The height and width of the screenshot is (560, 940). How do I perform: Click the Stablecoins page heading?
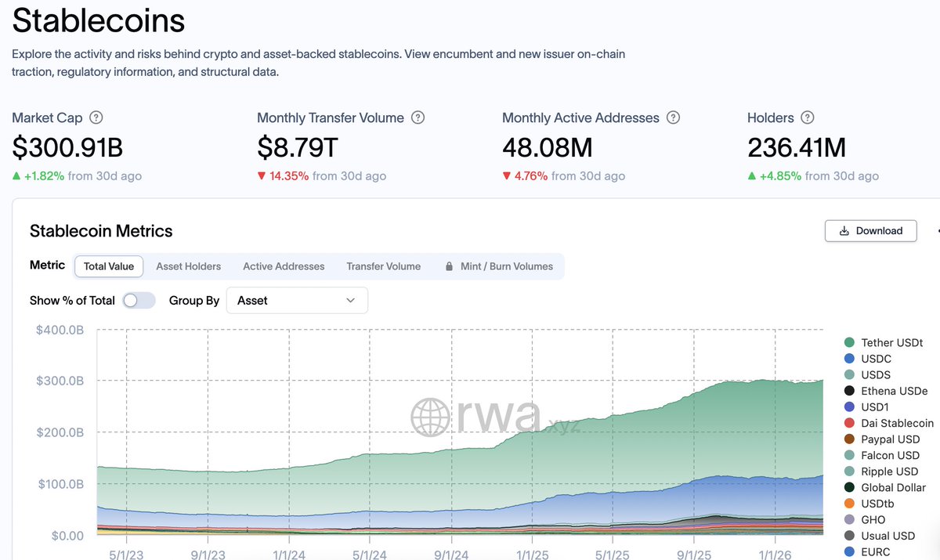pyautogui.click(x=99, y=20)
